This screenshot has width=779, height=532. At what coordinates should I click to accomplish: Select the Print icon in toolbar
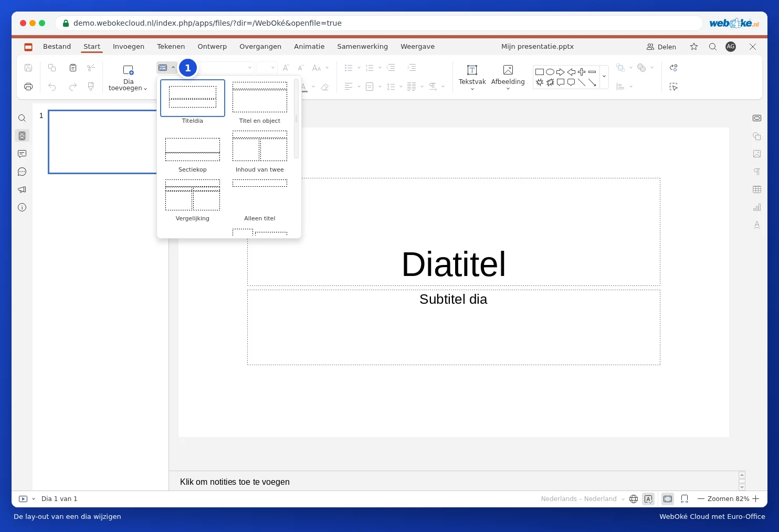pos(28,87)
